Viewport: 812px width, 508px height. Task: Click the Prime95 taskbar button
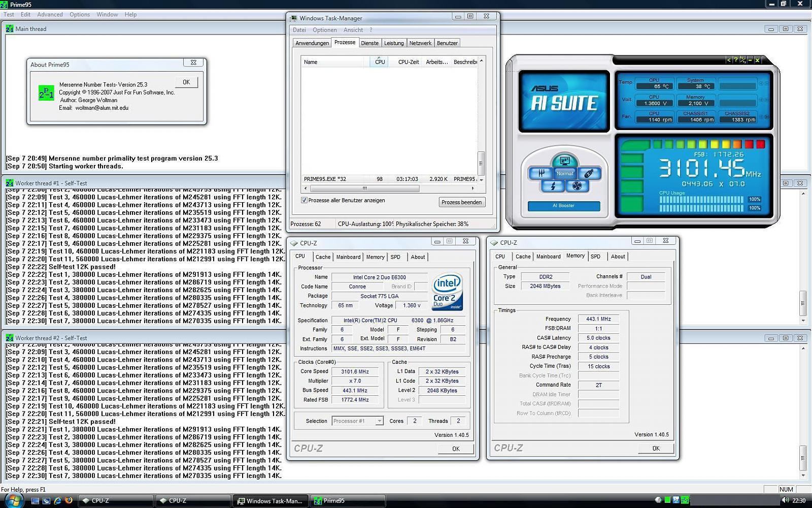coord(348,501)
